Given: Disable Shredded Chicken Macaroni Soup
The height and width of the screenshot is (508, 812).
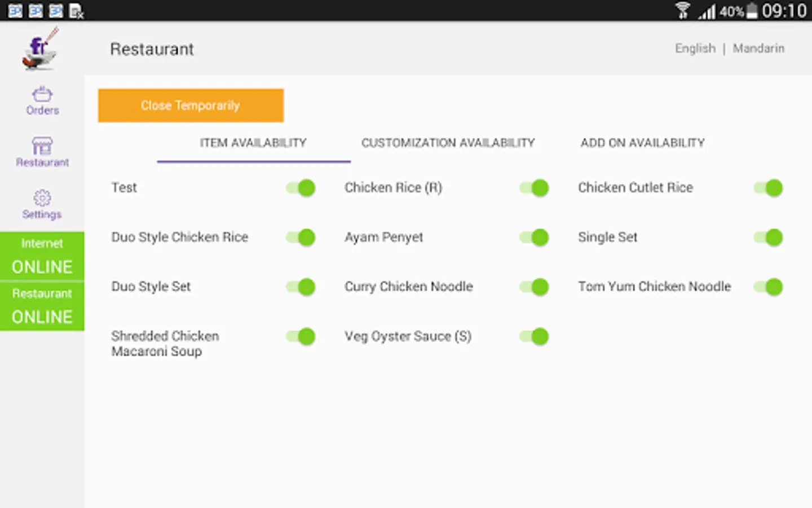Looking at the screenshot, I should [301, 336].
